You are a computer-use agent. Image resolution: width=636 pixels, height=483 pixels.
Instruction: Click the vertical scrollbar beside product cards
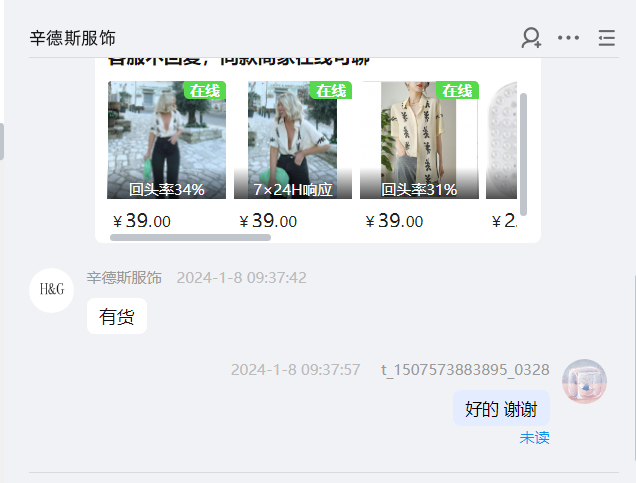click(x=523, y=154)
